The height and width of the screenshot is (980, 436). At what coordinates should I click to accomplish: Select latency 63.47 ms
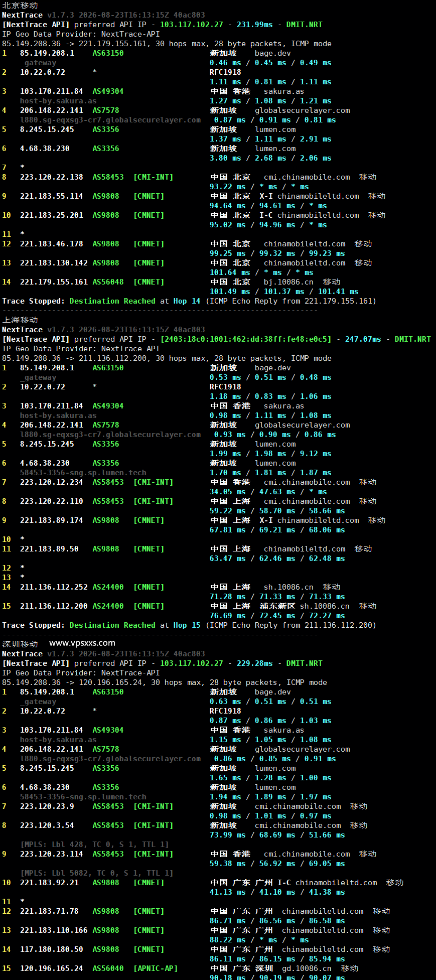pos(228,558)
